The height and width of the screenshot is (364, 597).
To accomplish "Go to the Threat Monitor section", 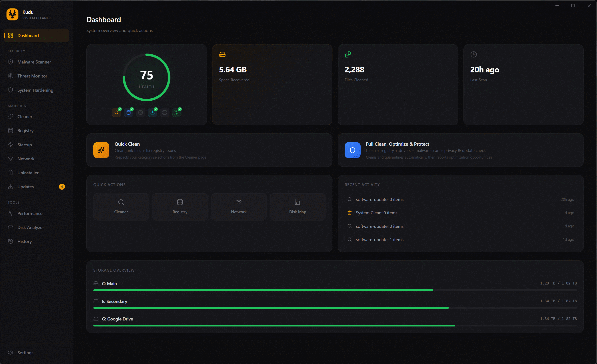I will [32, 76].
